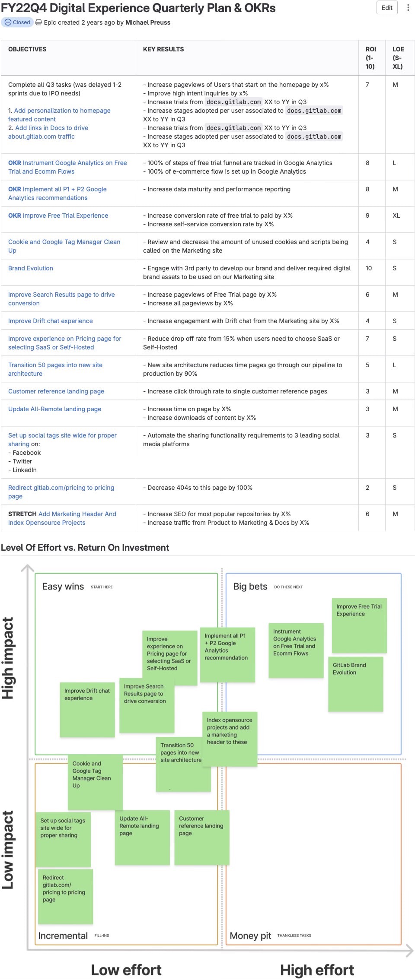The width and height of the screenshot is (415, 980).
Task: Open Add Marketing Header stretch link
Action: [x=77, y=514]
